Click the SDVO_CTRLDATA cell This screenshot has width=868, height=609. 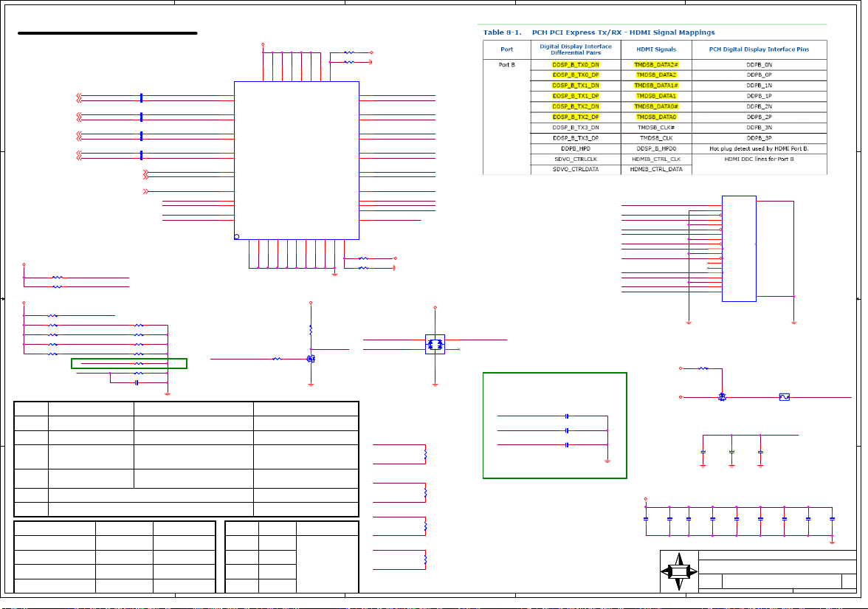pyautogui.click(x=576, y=170)
